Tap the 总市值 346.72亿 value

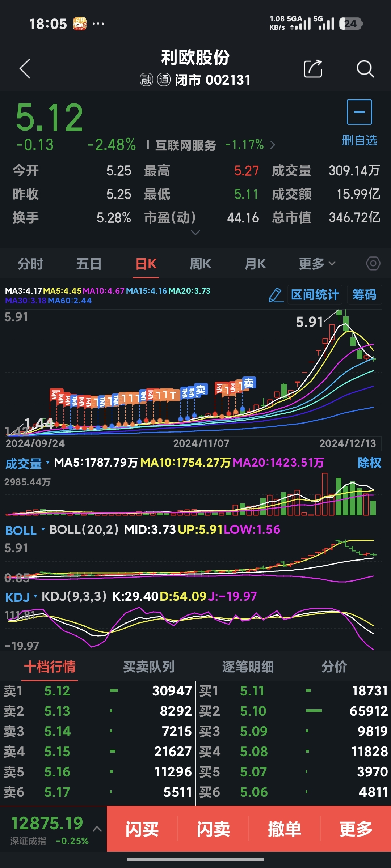click(355, 218)
